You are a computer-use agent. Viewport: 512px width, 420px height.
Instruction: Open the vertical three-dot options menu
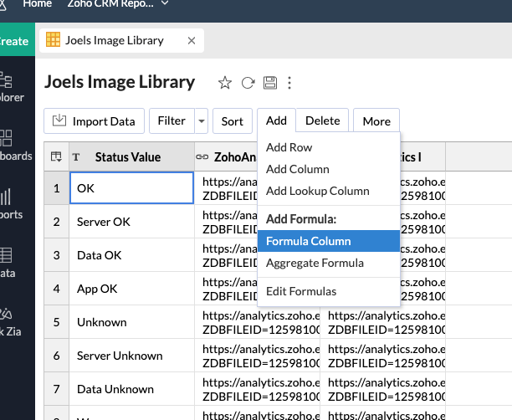(289, 82)
